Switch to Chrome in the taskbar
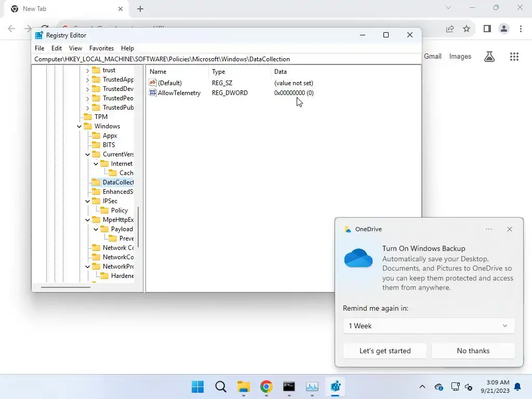Image resolution: width=532 pixels, height=399 pixels. [x=267, y=387]
